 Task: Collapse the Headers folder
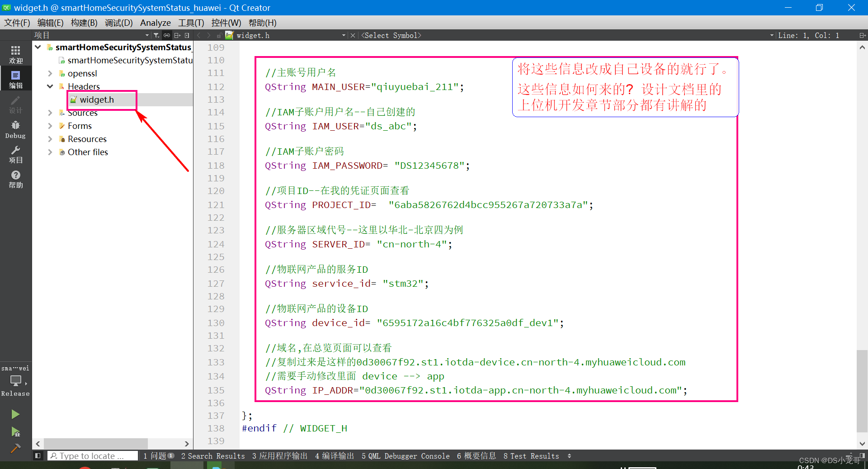click(50, 86)
